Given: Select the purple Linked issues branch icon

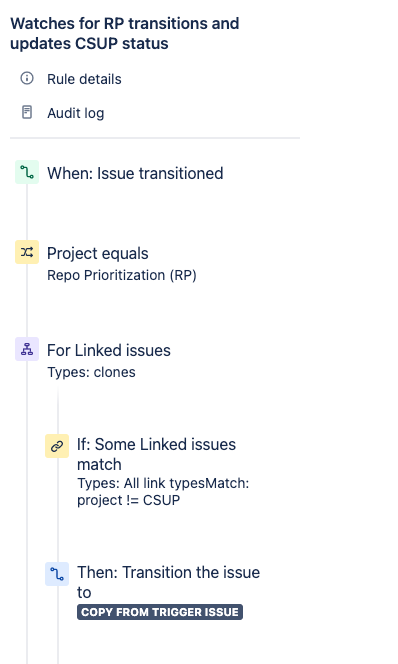Looking at the screenshot, I should [27, 349].
